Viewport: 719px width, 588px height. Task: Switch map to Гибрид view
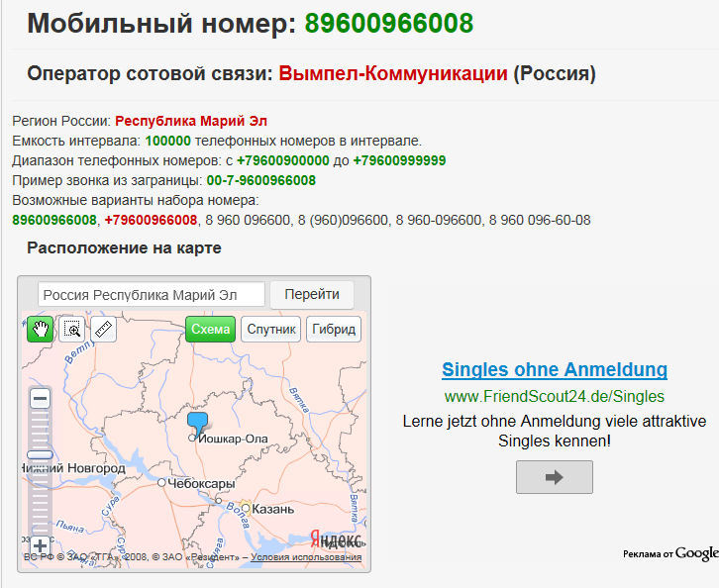334,329
